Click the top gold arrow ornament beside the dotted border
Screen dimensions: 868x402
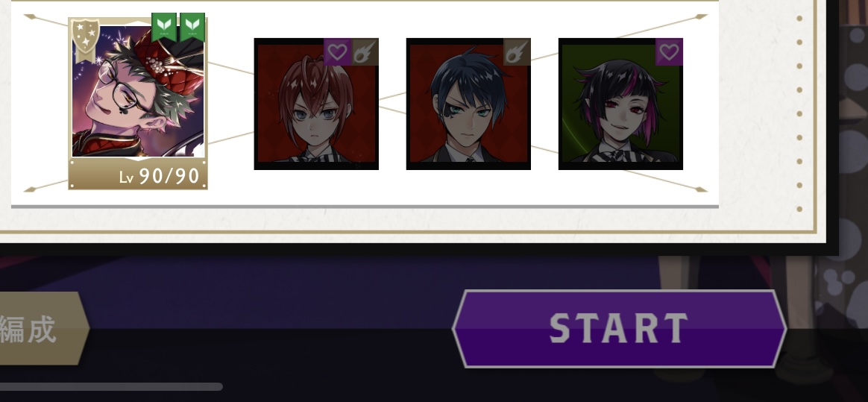[701, 16]
